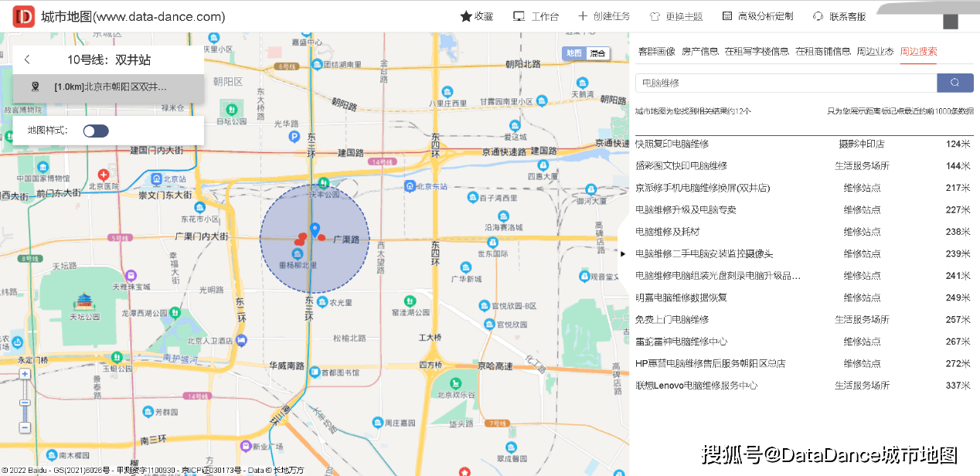The height and width of the screenshot is (476, 980).
Task: Click the 收藏 star icon
Action: (x=466, y=16)
